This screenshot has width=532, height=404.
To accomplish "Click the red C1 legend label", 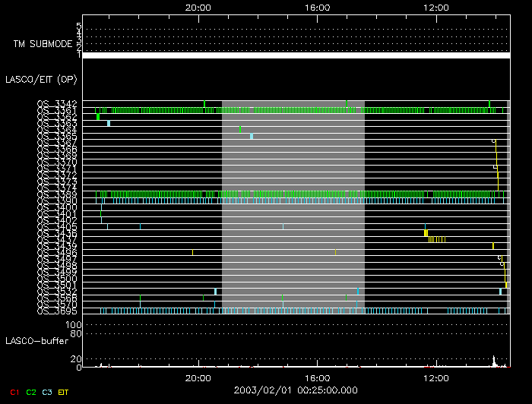I will click(x=14, y=391).
